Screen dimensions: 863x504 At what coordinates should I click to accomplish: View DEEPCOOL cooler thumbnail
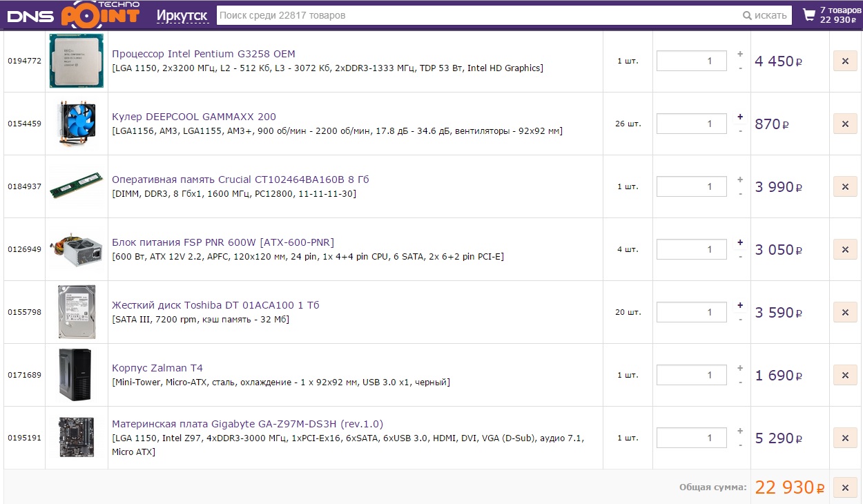[77, 124]
